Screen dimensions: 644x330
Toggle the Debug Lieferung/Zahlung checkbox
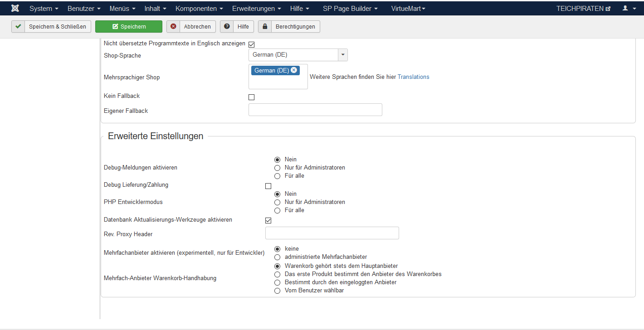click(x=268, y=186)
